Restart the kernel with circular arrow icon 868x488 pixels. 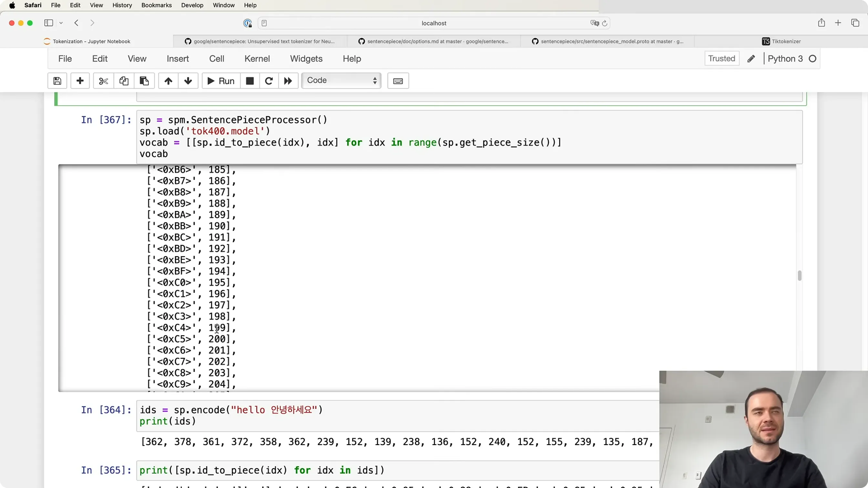point(269,81)
